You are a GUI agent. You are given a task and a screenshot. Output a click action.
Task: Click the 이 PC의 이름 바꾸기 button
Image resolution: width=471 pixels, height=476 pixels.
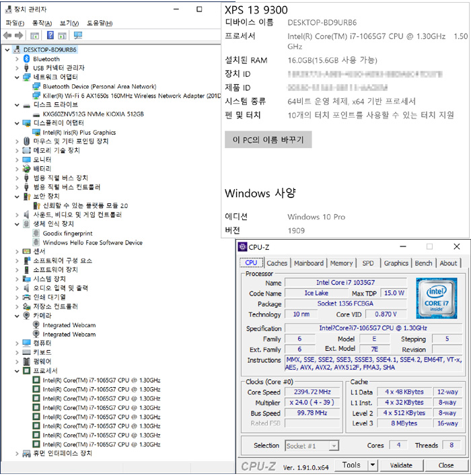[268, 139]
